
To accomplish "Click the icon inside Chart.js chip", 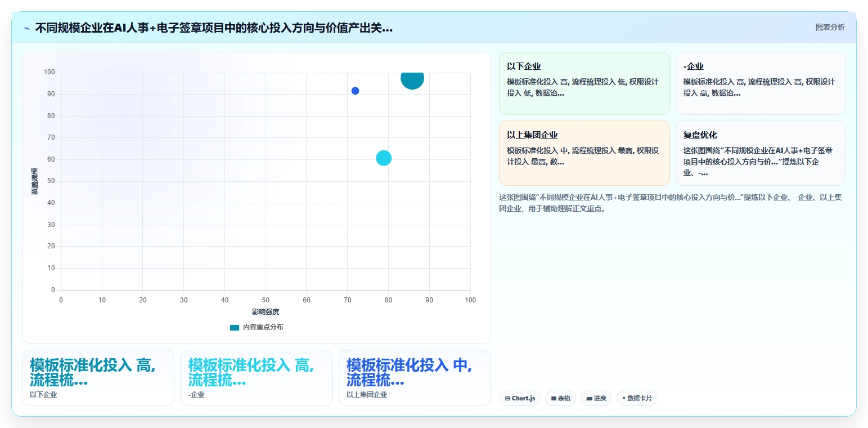I will (507, 398).
